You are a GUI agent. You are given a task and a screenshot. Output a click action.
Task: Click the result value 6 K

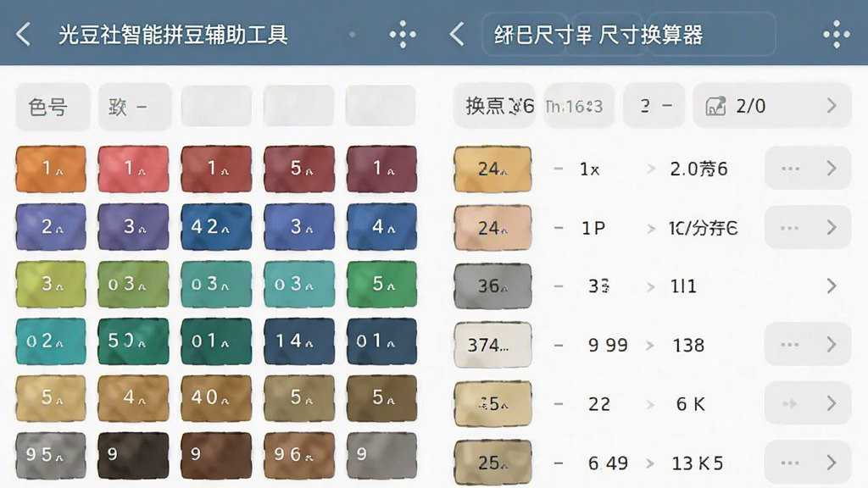690,404
